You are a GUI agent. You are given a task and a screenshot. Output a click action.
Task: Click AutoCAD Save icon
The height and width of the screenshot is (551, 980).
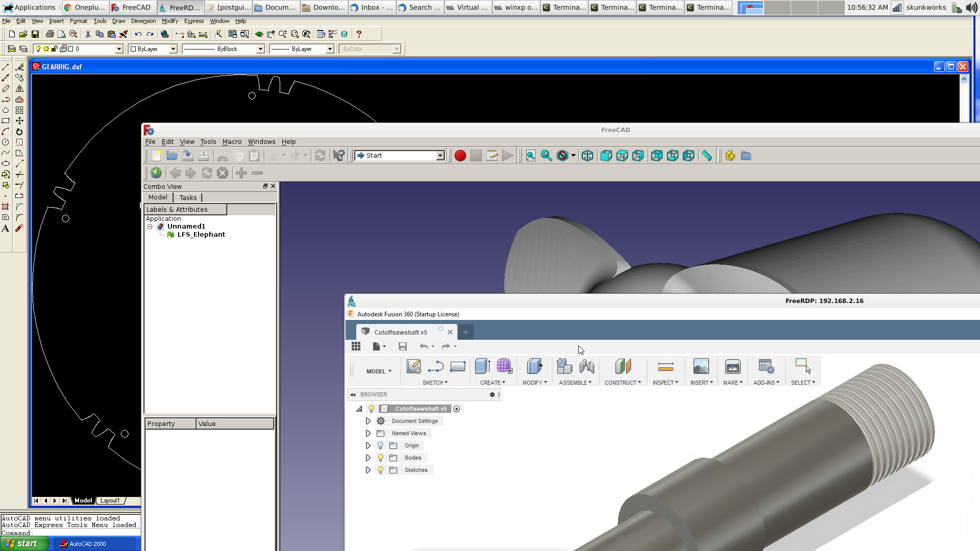[x=35, y=34]
